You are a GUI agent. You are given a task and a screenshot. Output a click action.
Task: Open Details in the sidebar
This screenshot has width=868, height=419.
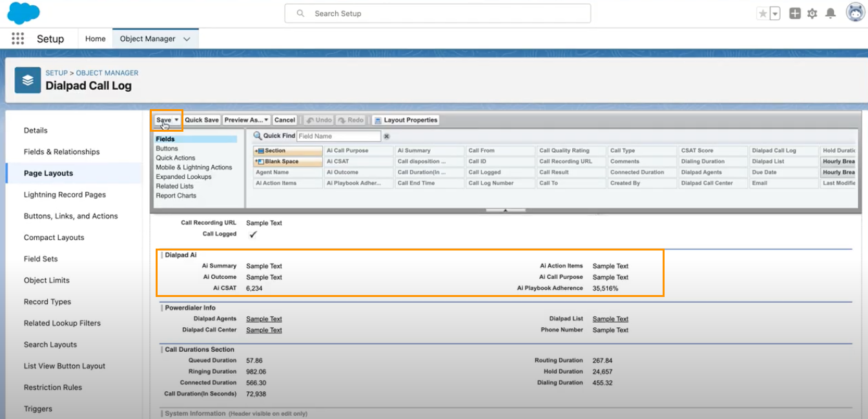(36, 130)
